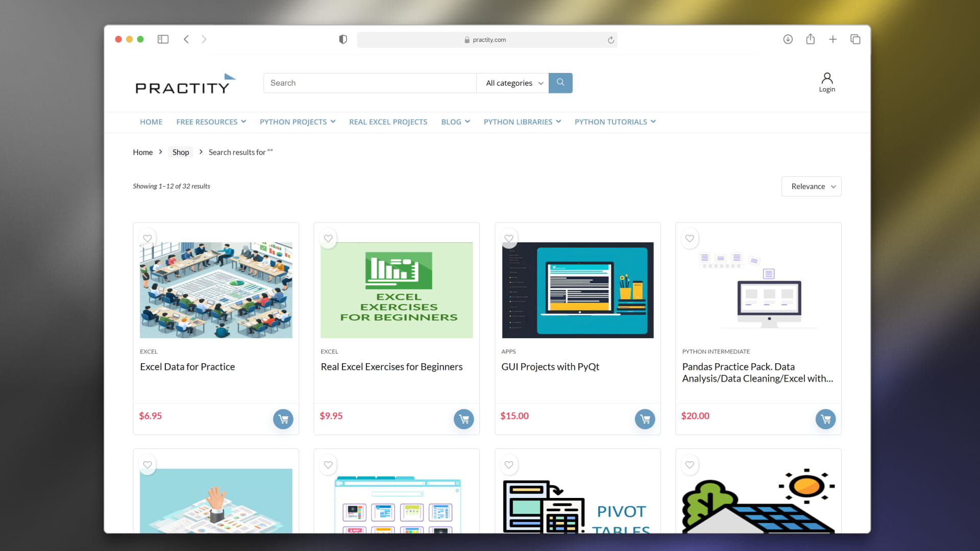This screenshot has width=980, height=551.
Task: Wishlist Real Excel Exercises for Beginners heart
Action: (328, 238)
